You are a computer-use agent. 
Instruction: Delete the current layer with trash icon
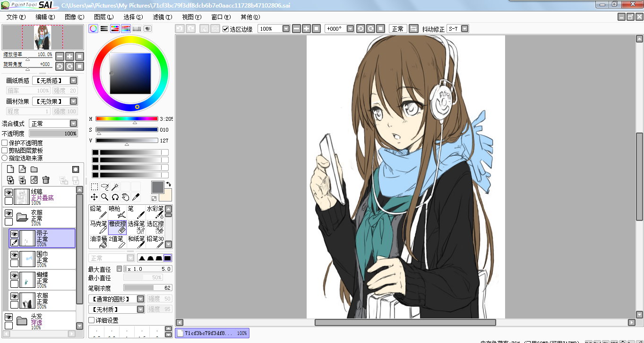point(46,180)
